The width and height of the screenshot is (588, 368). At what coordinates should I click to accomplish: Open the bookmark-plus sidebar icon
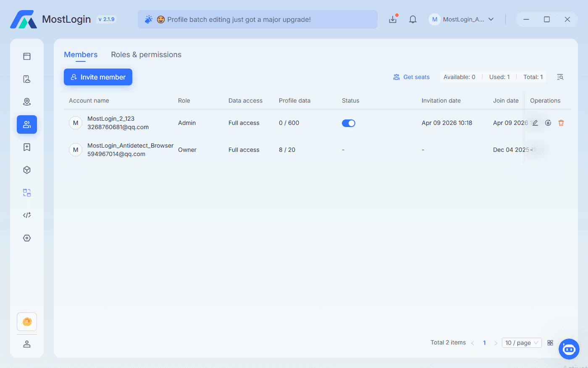tap(27, 147)
